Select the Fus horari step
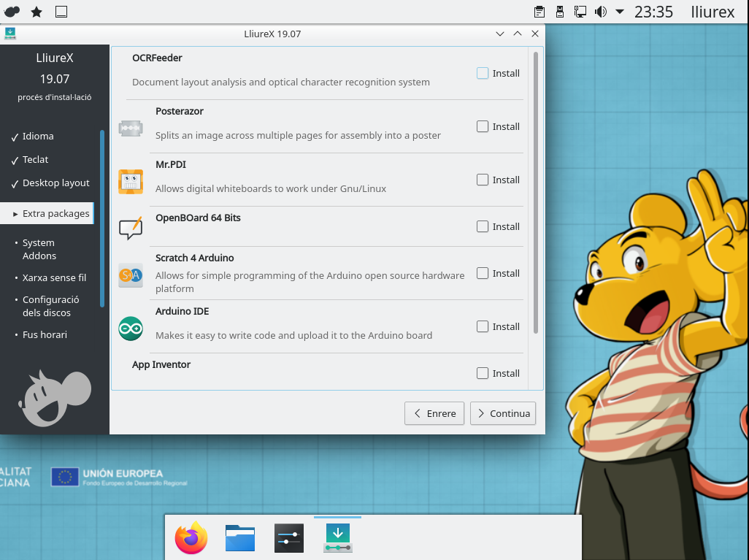Screen dimensions: 749x560 45,334
